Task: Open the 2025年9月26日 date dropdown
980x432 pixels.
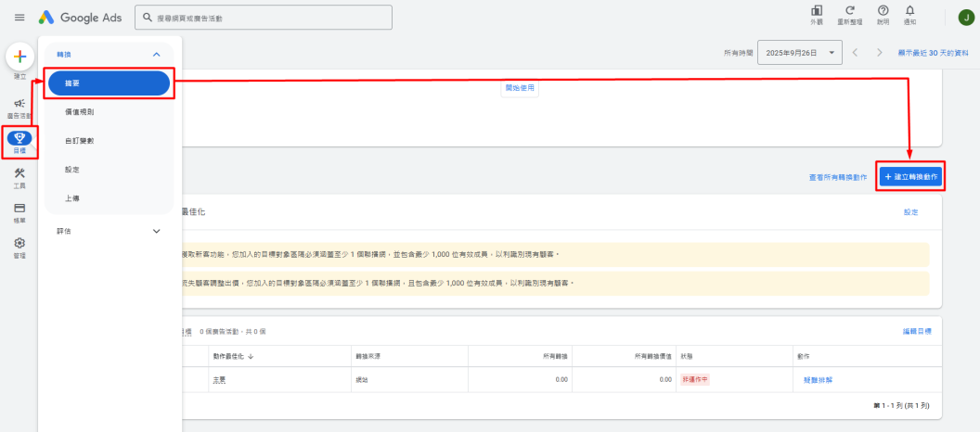Action: (799, 53)
